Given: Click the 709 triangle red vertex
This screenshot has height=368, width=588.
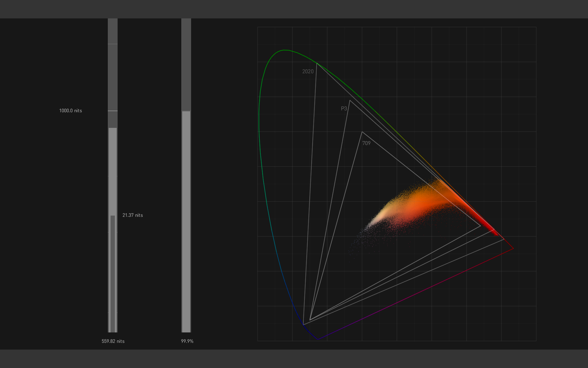Looking at the screenshot, I should pyautogui.click(x=481, y=226).
